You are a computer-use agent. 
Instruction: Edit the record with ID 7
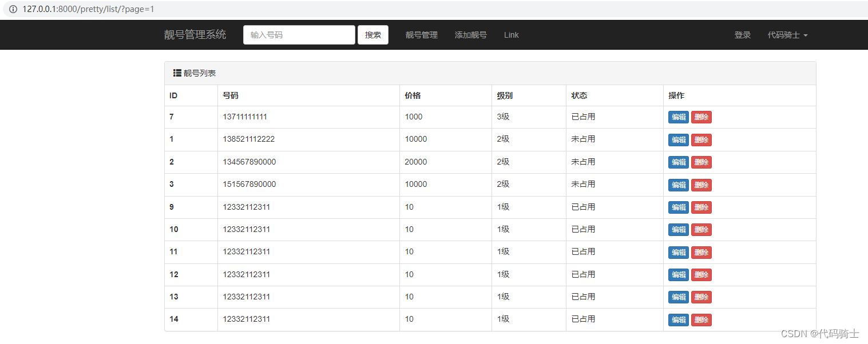[678, 117]
